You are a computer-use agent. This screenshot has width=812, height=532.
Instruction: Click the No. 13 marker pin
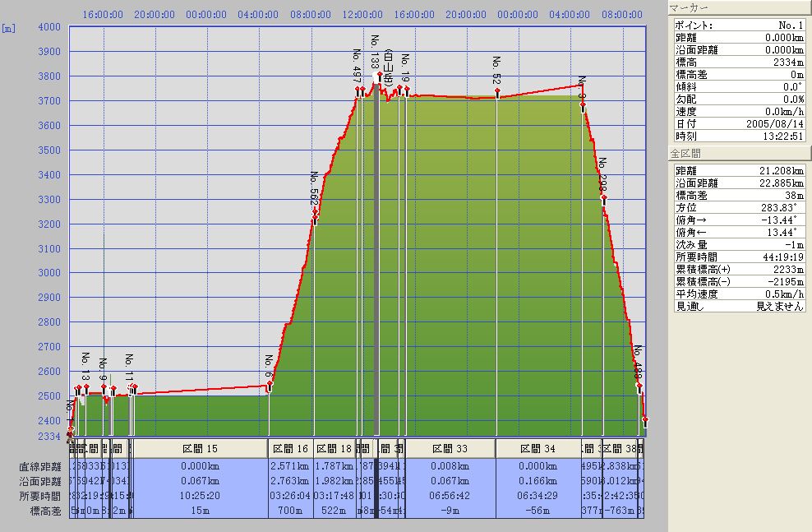85,386
